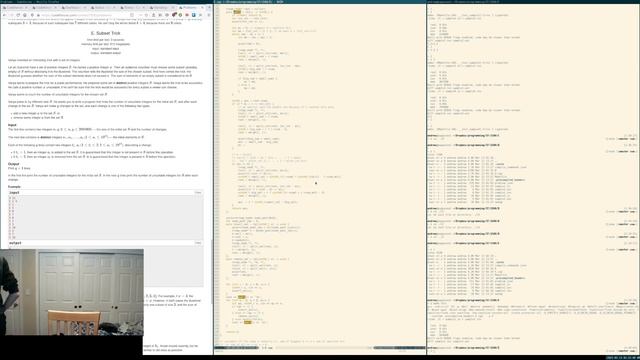
Task: Click the 'Output' section heading
Action: pyautogui.click(x=13, y=164)
